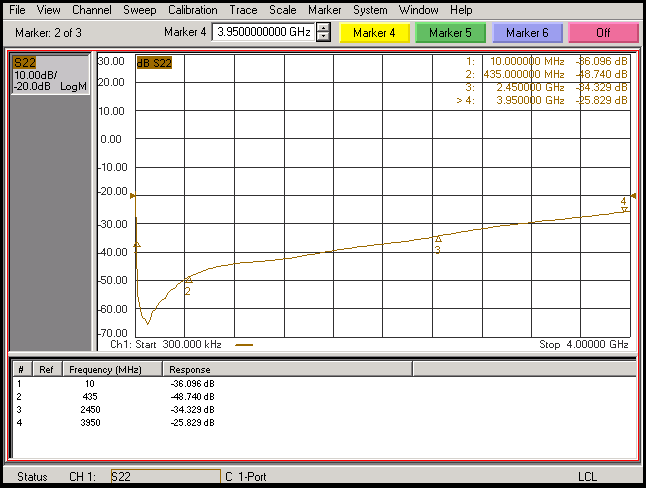
Task: Click the Marker 4 frequency input field
Action: (263, 32)
